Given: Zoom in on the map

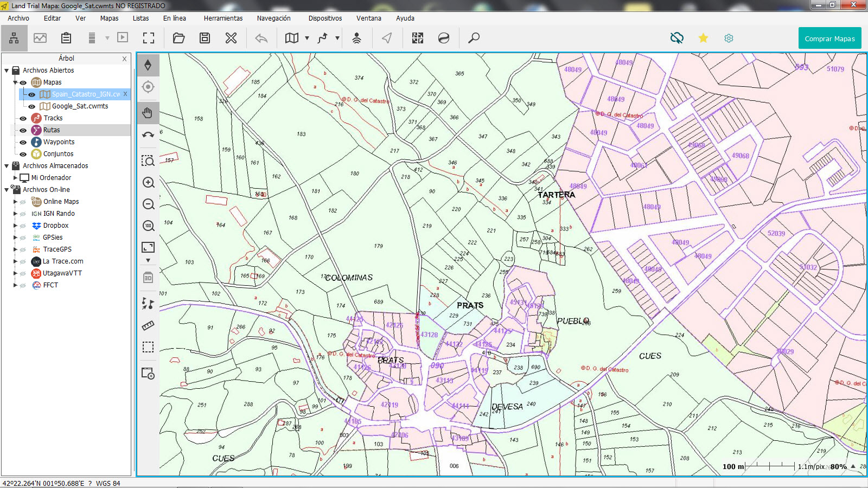Looking at the screenshot, I should coord(148,183).
